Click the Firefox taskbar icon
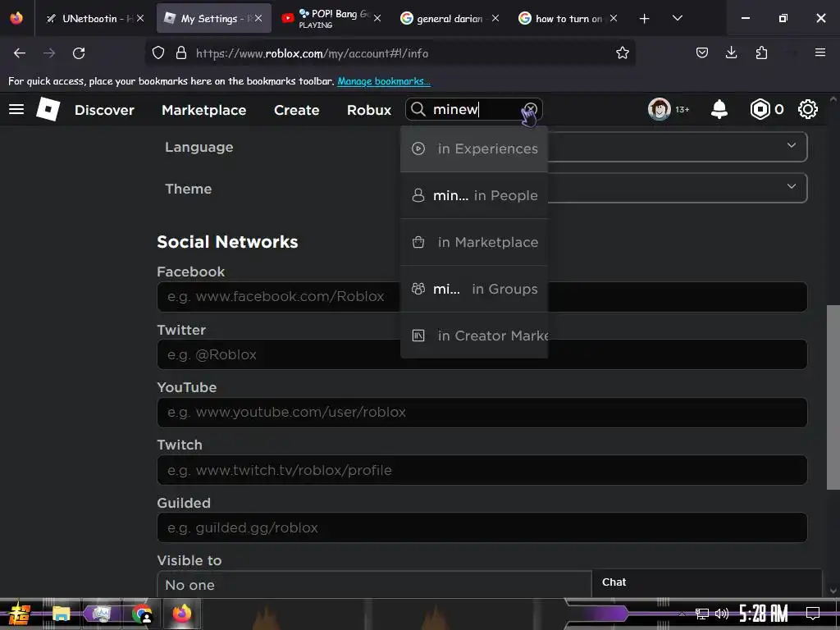The height and width of the screenshot is (630, 840). [x=181, y=614]
